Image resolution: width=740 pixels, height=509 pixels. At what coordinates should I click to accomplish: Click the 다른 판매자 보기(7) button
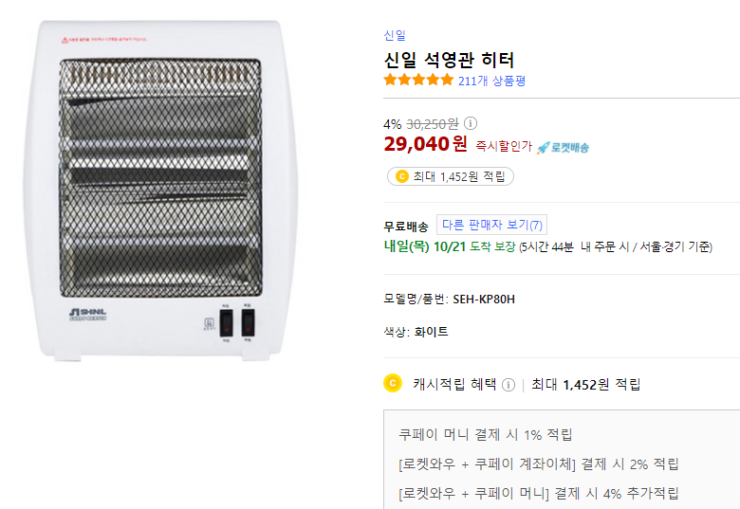pyautogui.click(x=492, y=225)
